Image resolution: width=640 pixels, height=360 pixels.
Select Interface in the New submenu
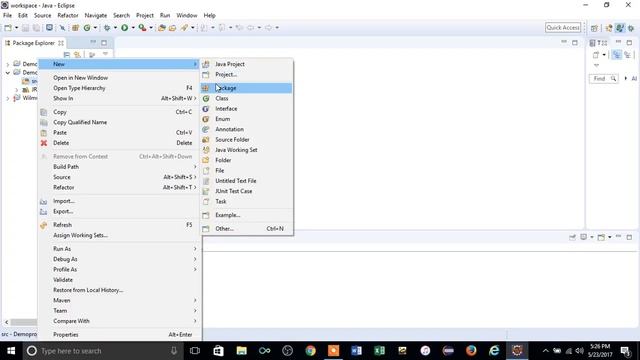pos(247,109)
